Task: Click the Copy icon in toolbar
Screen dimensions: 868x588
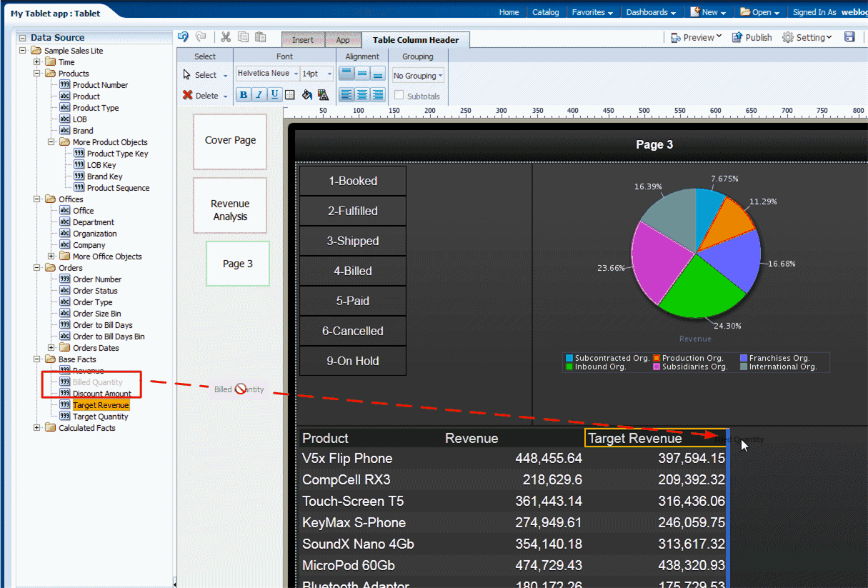Action: coord(244,37)
